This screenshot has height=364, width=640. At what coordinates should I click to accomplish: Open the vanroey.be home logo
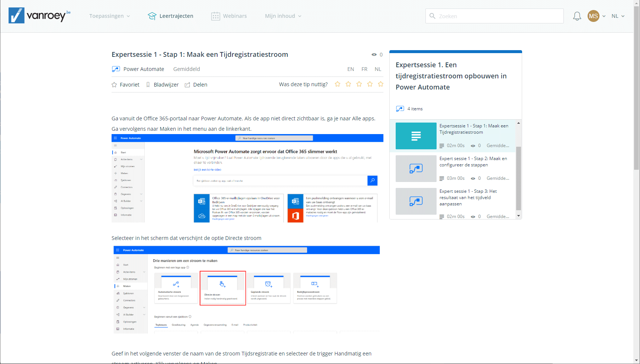[x=39, y=16]
